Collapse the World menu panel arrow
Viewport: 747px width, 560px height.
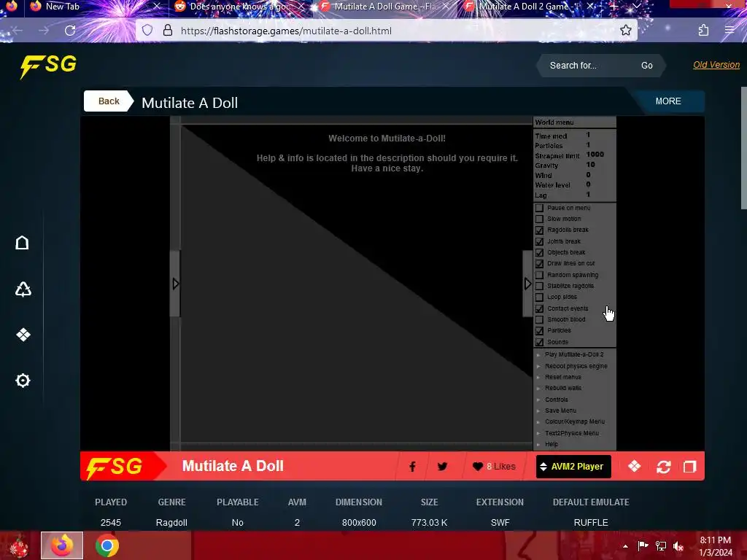coord(527,284)
